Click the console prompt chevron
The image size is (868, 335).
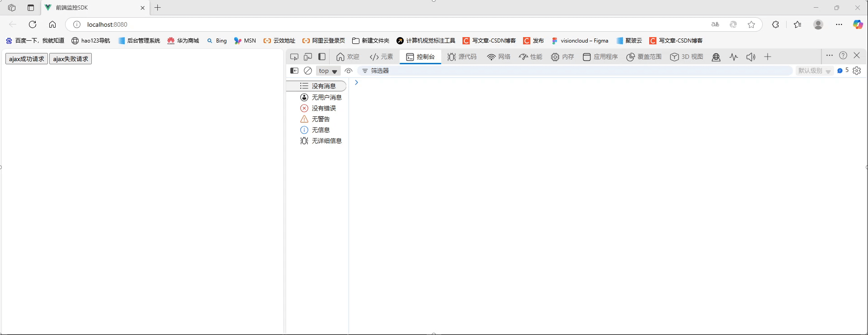tap(356, 82)
